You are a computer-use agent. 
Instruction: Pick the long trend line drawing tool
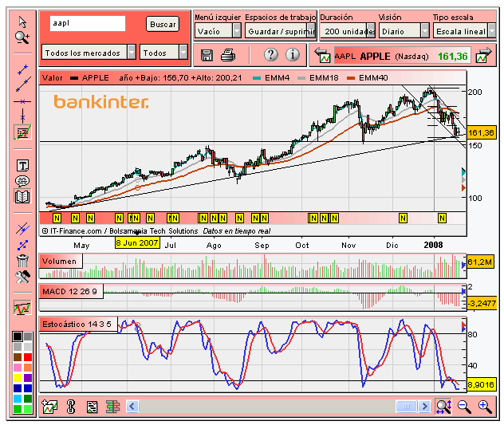pyautogui.click(x=23, y=85)
